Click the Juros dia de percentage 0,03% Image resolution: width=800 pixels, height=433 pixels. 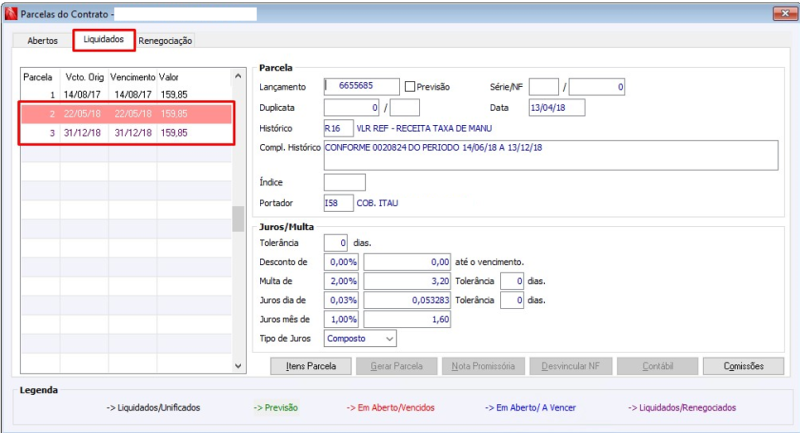pos(341,300)
